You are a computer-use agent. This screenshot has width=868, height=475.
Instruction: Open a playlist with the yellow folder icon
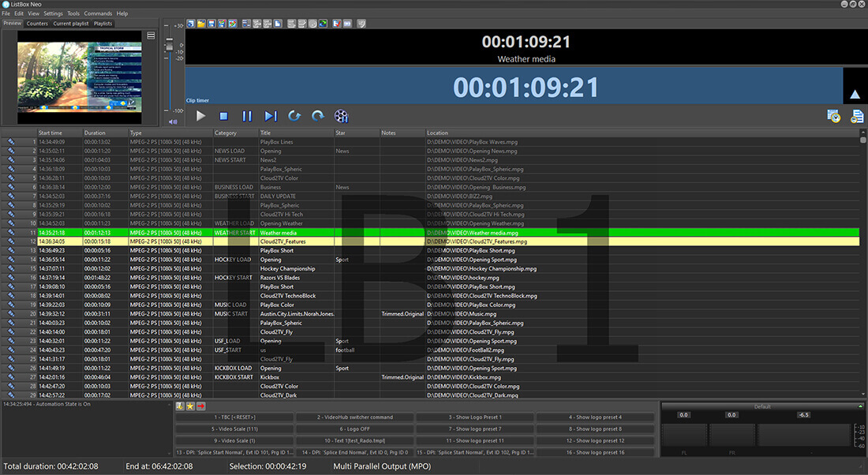(x=201, y=24)
